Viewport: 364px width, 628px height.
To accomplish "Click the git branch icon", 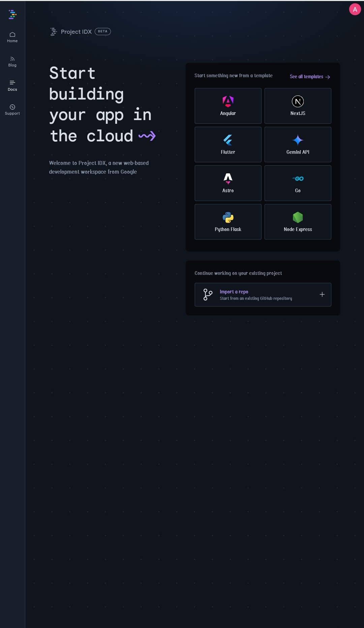I will (208, 294).
